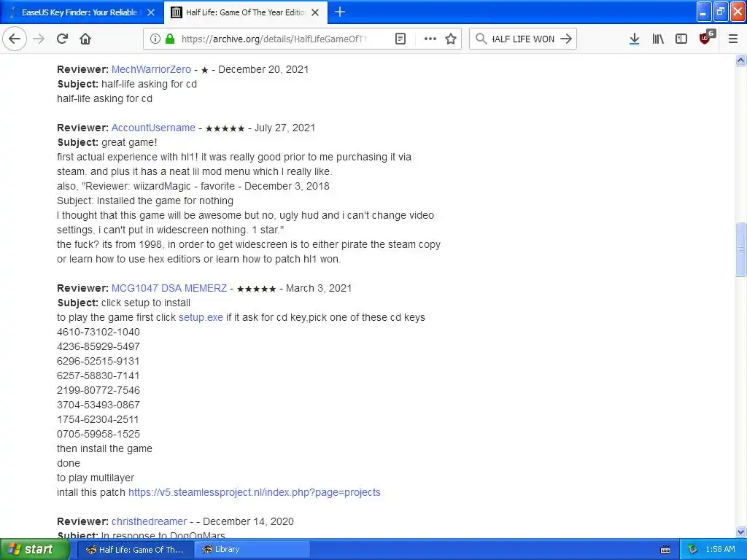Click cd key 4610-73102-1040
This screenshot has height=560, width=747.
(x=98, y=332)
